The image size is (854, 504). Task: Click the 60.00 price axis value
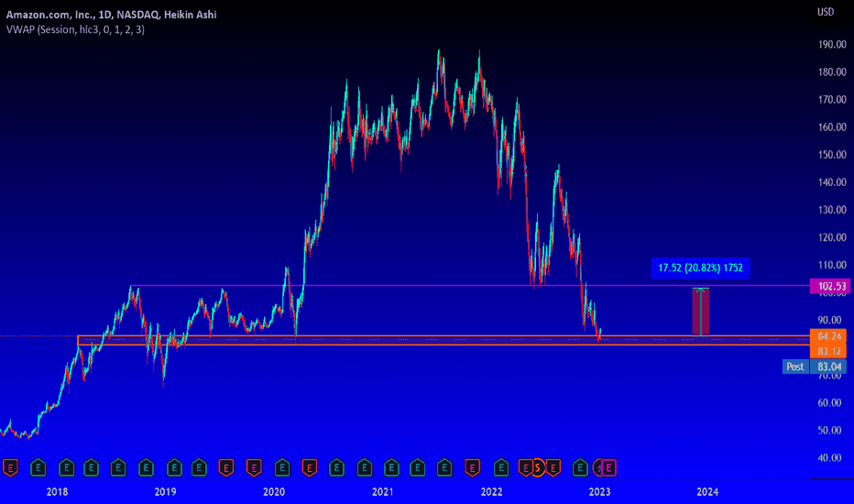(x=830, y=402)
